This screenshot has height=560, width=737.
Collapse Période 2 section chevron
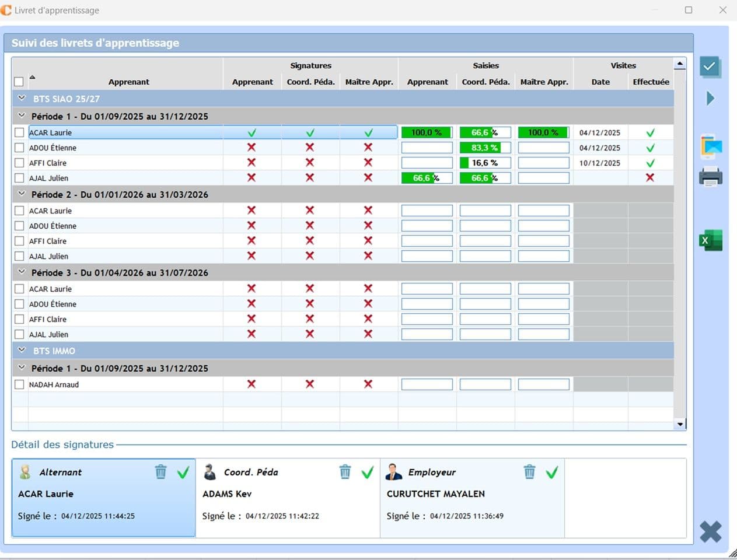22,194
